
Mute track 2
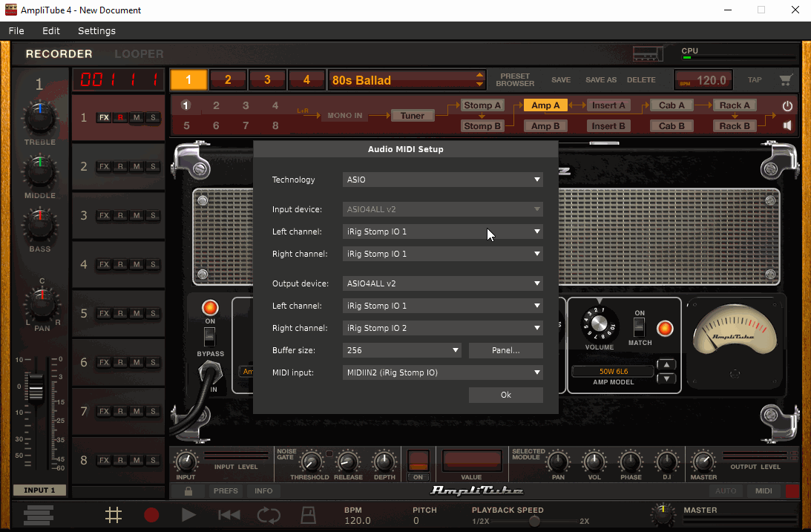click(137, 166)
